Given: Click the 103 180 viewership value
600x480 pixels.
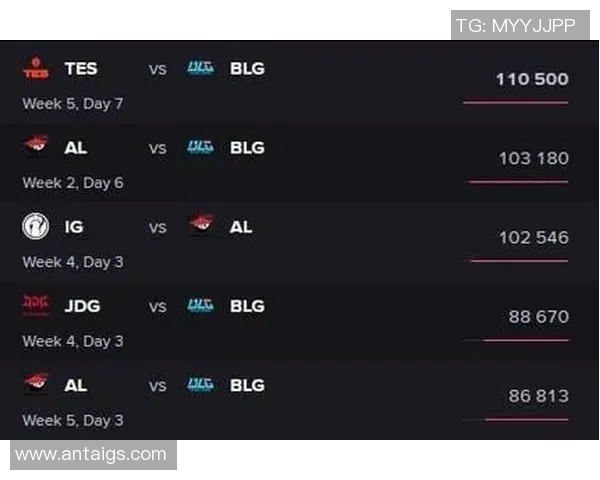Looking at the screenshot, I should pos(533,158).
